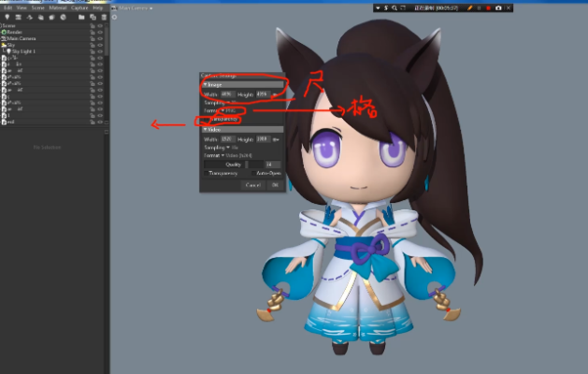Click the camera icon beside Main Camera label
The image size is (588, 374).
click(x=114, y=7)
